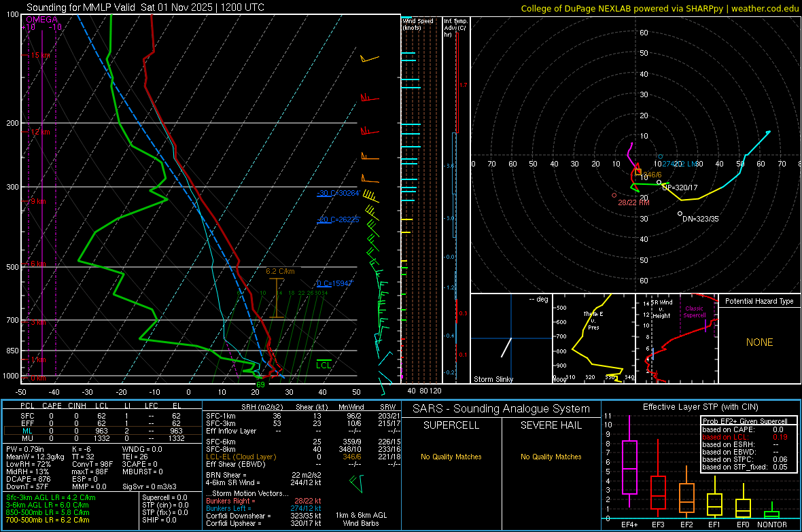The width and height of the screenshot is (802, 532).
Task: Click the 'Corfidi Downshear' vector row
Action: [x=264, y=516]
